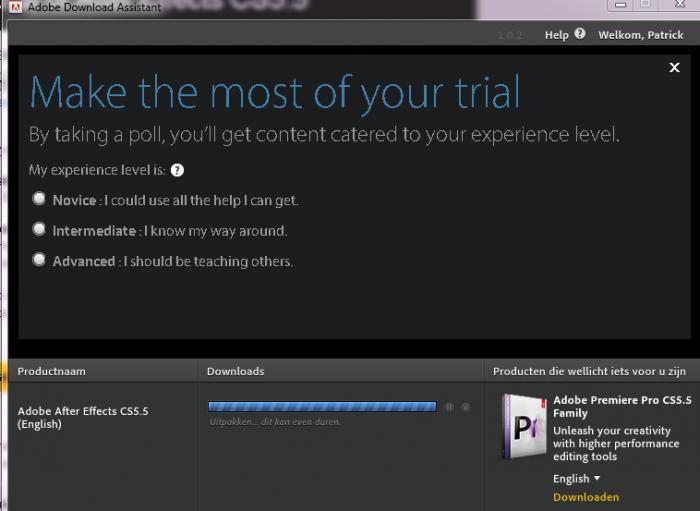Click the Premiere Pro box thumbnail
The width and height of the screenshot is (700, 511).
click(x=523, y=427)
